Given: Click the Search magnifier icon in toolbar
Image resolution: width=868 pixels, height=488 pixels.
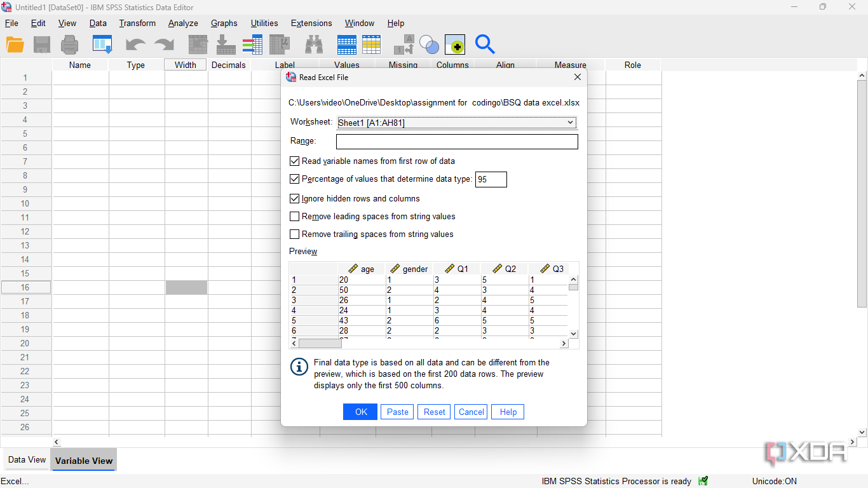Looking at the screenshot, I should 485,44.
